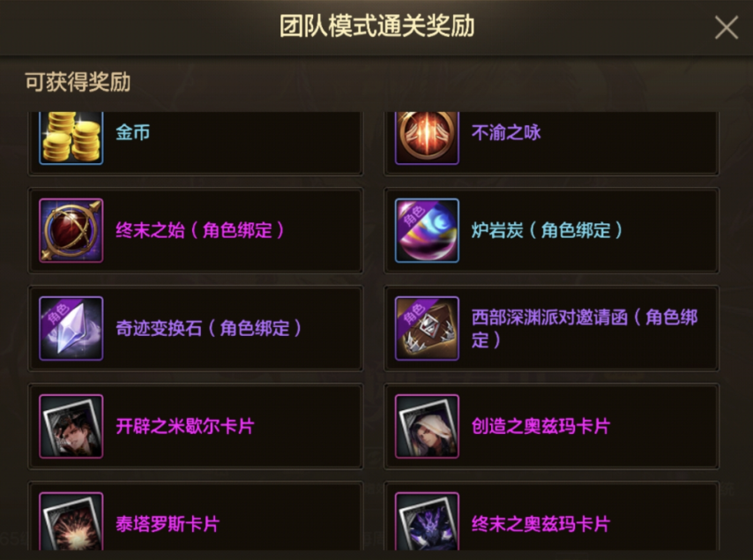Select the 炉岩炭（角色绑定）text
Screen dimensions: 753x560
pos(547,230)
